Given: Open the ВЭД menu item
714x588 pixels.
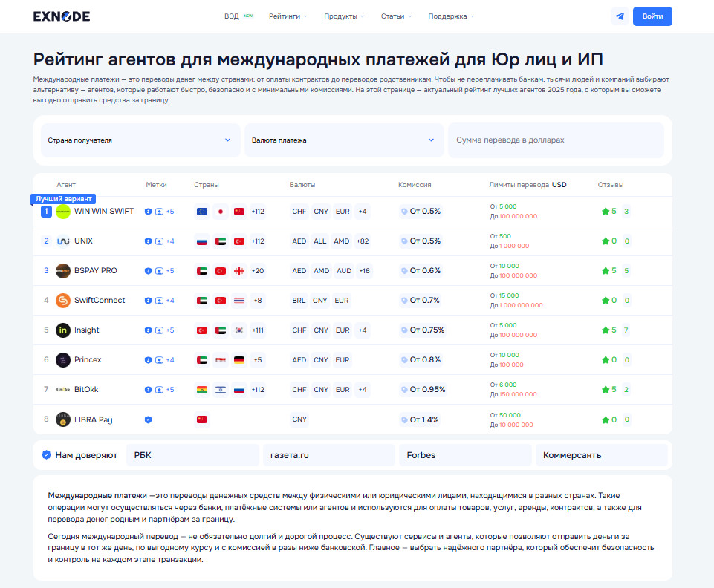Looking at the screenshot, I should click(x=232, y=16).
